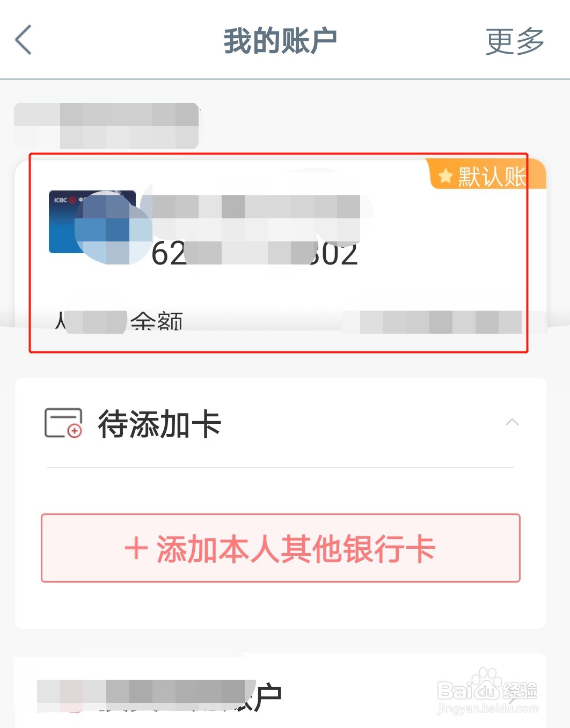Click the blurred account holder name above the card

(106, 126)
